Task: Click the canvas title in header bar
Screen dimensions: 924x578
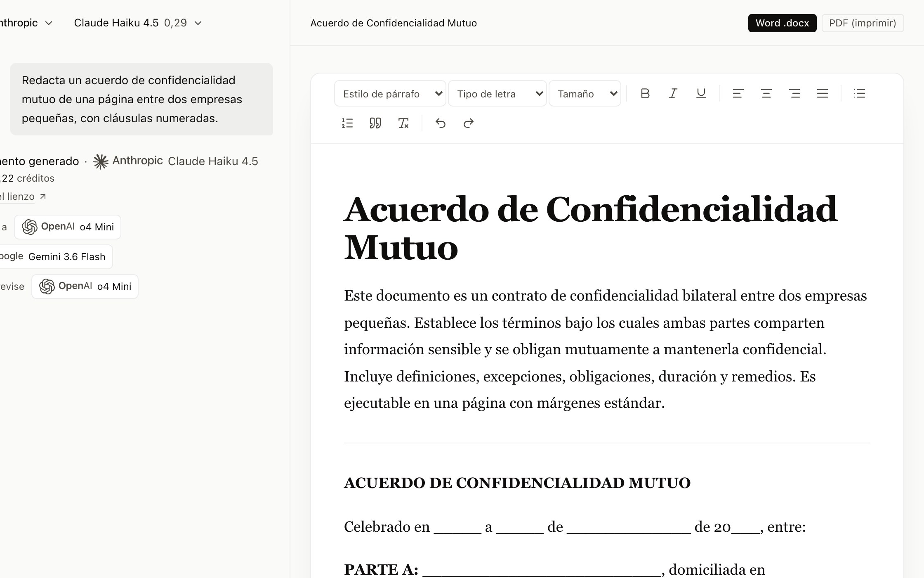Action: click(x=394, y=23)
